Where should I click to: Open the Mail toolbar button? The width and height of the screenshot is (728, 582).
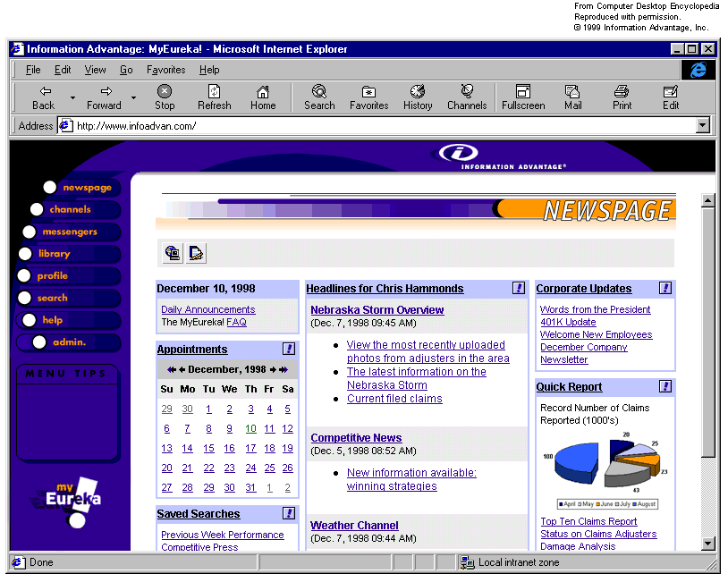pos(573,98)
